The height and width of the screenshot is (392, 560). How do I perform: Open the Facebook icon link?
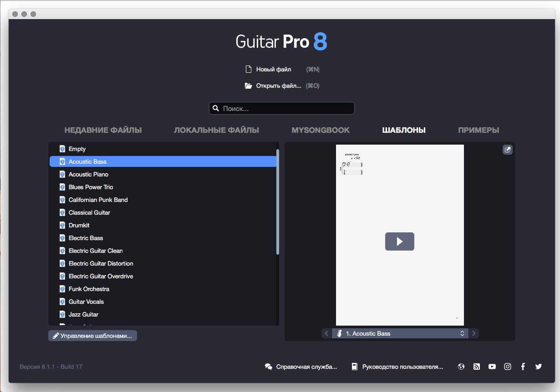(x=523, y=367)
